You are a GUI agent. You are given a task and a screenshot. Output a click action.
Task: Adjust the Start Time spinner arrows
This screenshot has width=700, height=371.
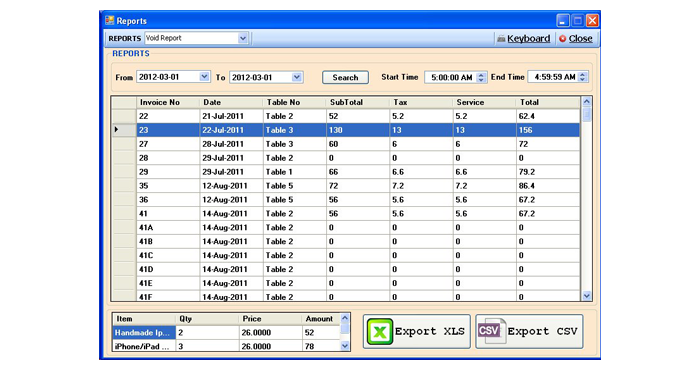(x=481, y=77)
